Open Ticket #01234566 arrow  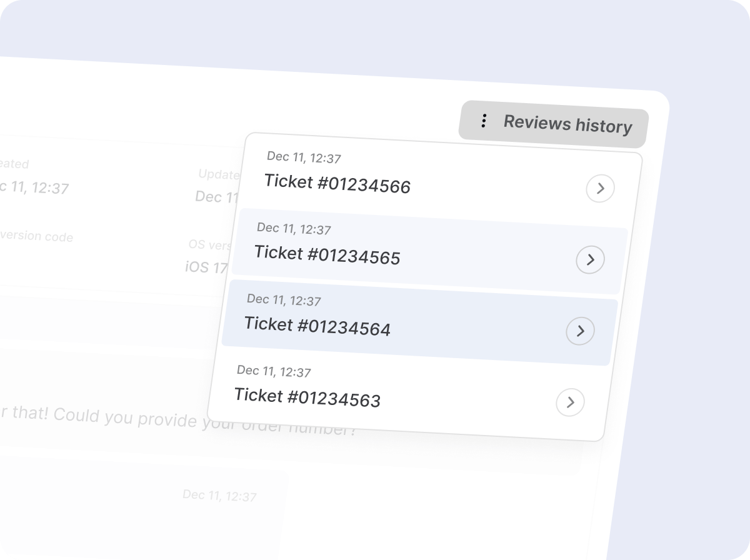[x=600, y=188]
